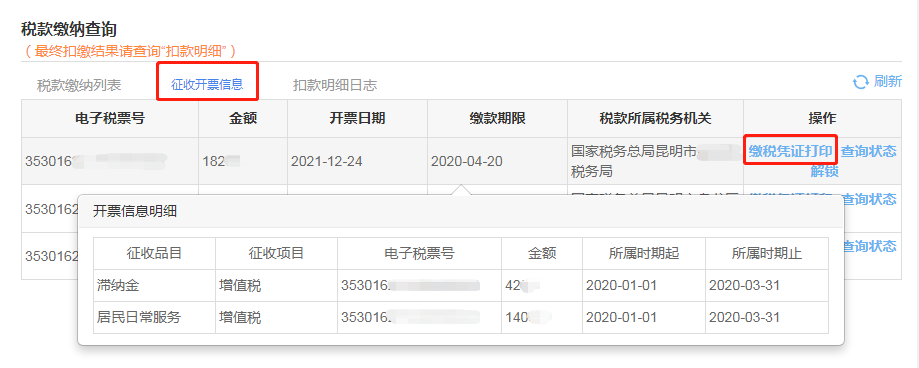
Task: Select the 征收开票信息 tab
Action: coord(207,84)
